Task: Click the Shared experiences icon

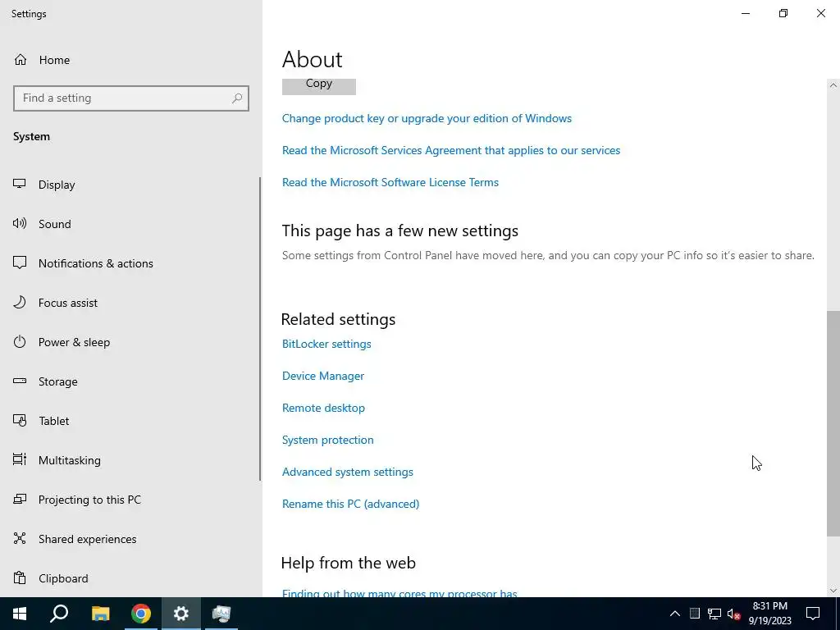Action: (x=20, y=538)
